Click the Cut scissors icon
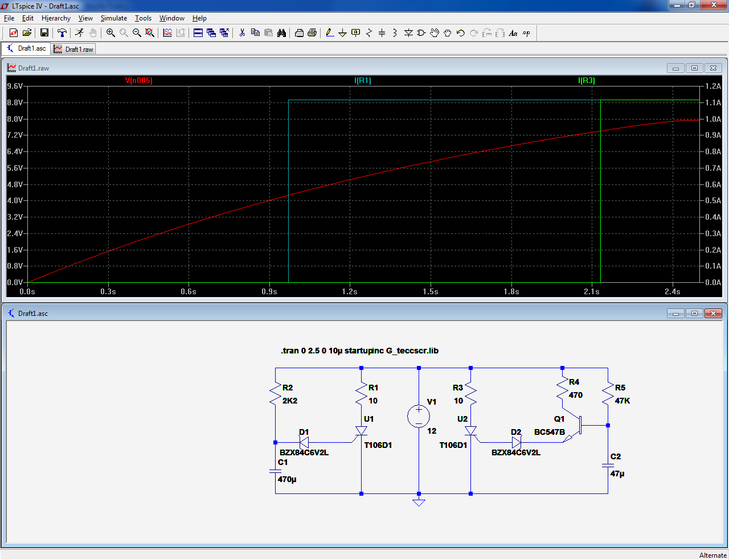This screenshot has height=560, width=729. point(242,33)
